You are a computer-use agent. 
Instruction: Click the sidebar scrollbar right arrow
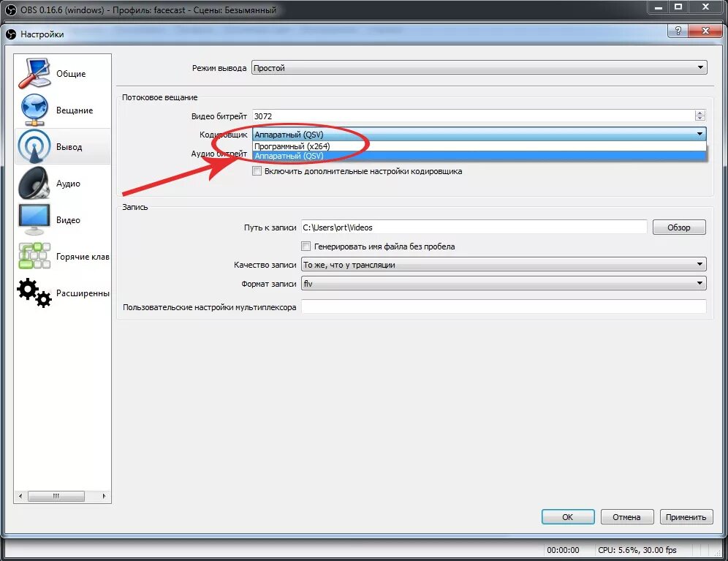[x=104, y=496]
